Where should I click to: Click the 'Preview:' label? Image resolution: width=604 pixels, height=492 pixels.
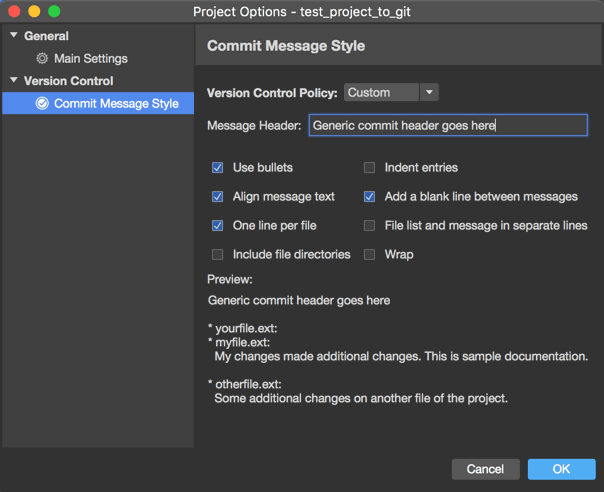point(230,279)
